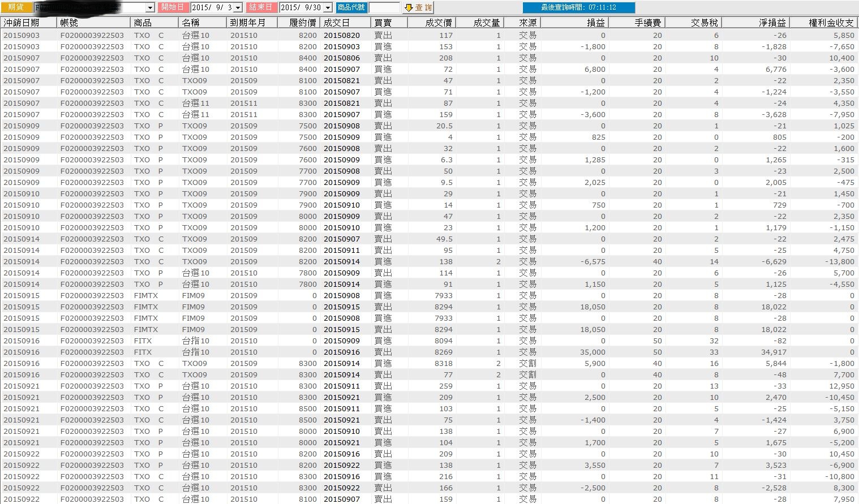Open the start date 2015/9/3 picker dropdown
The width and height of the screenshot is (859, 504).
click(238, 8)
